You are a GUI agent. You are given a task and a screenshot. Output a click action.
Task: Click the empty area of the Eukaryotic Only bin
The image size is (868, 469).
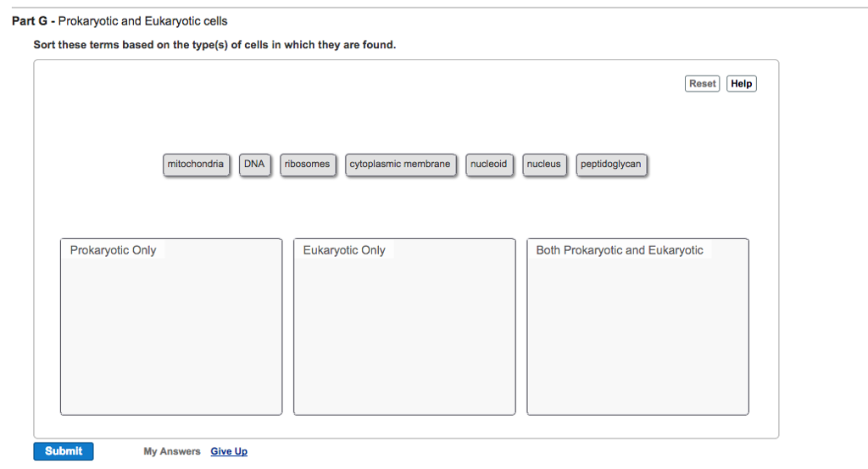[404, 339]
